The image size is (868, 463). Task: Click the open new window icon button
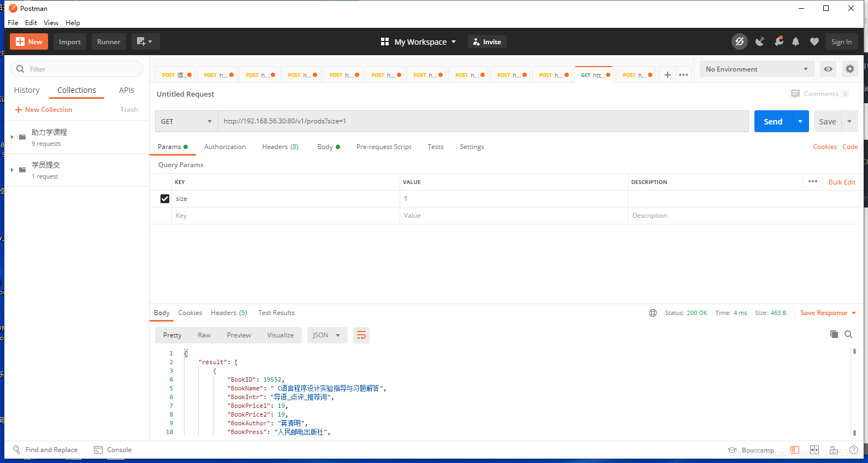pos(145,41)
